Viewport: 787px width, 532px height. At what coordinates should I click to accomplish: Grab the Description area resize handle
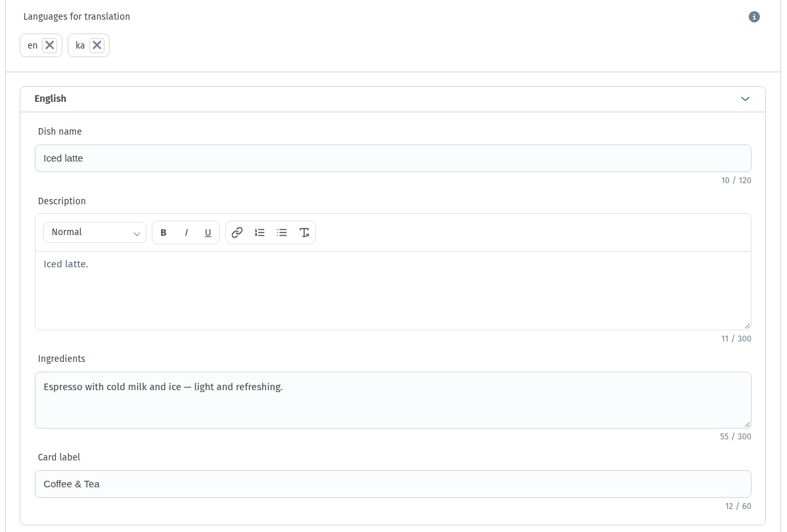tap(747, 326)
